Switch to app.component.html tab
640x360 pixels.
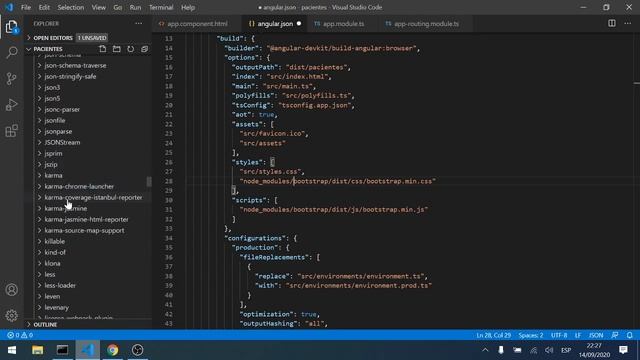(x=197, y=24)
